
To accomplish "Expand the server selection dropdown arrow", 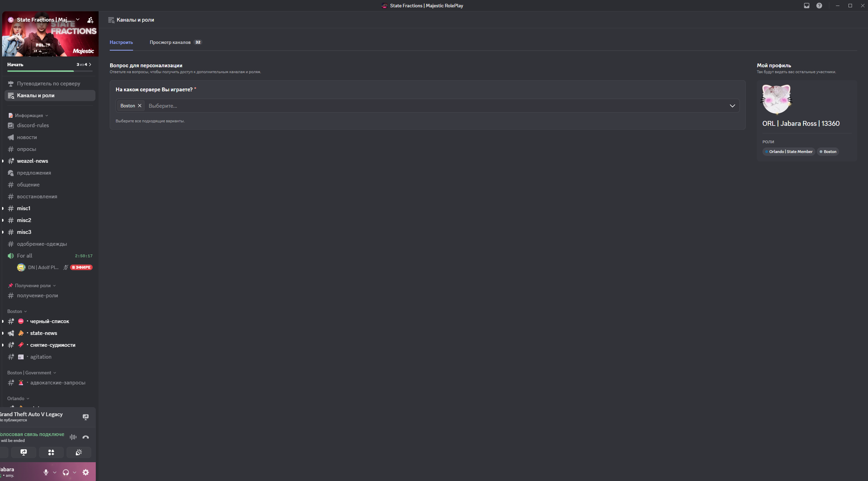I will click(x=733, y=106).
